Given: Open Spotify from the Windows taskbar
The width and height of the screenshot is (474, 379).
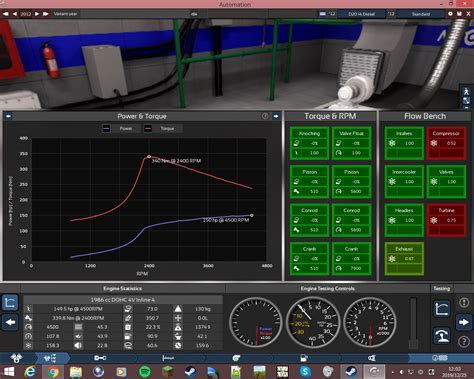Looking at the screenshot, I should (x=144, y=371).
